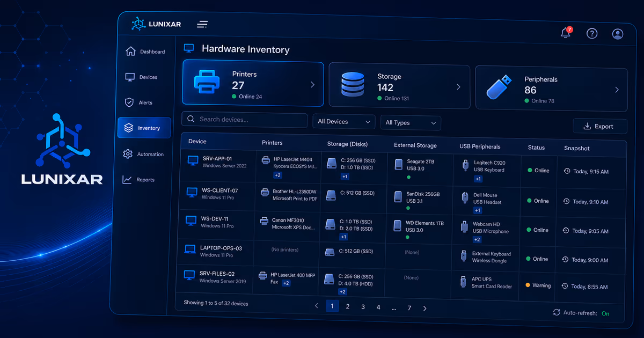
Task: Click the printer icon for Brother HL-L2350DW
Action: click(265, 192)
